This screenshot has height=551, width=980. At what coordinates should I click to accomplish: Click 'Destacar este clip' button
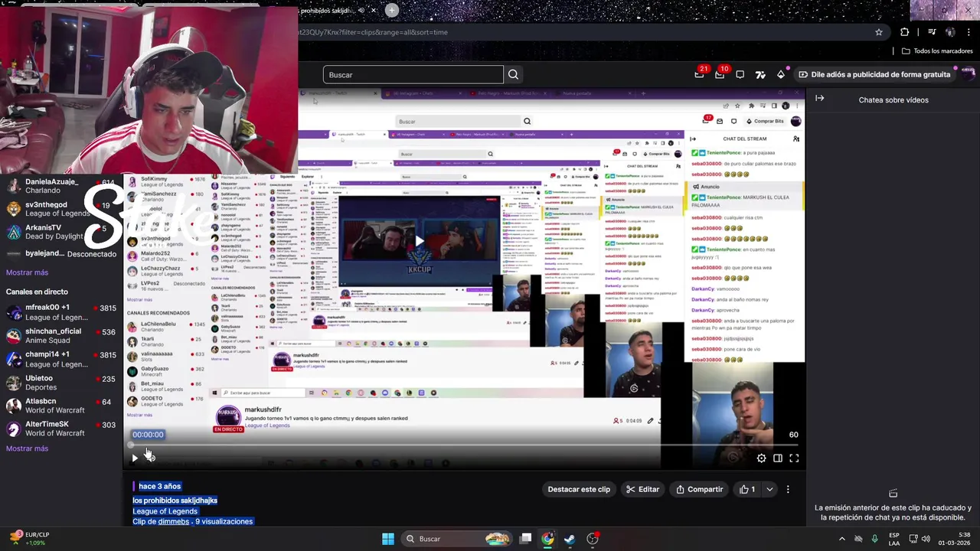click(x=579, y=489)
